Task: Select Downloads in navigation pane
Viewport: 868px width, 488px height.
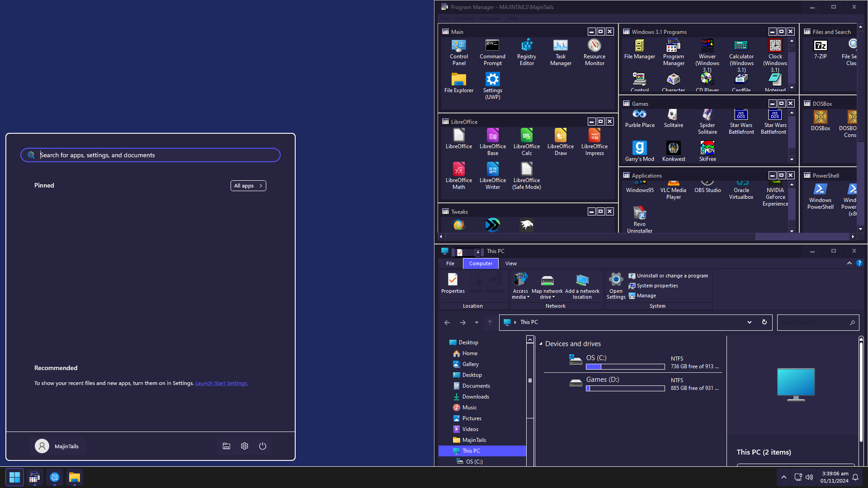Action: (476, 397)
